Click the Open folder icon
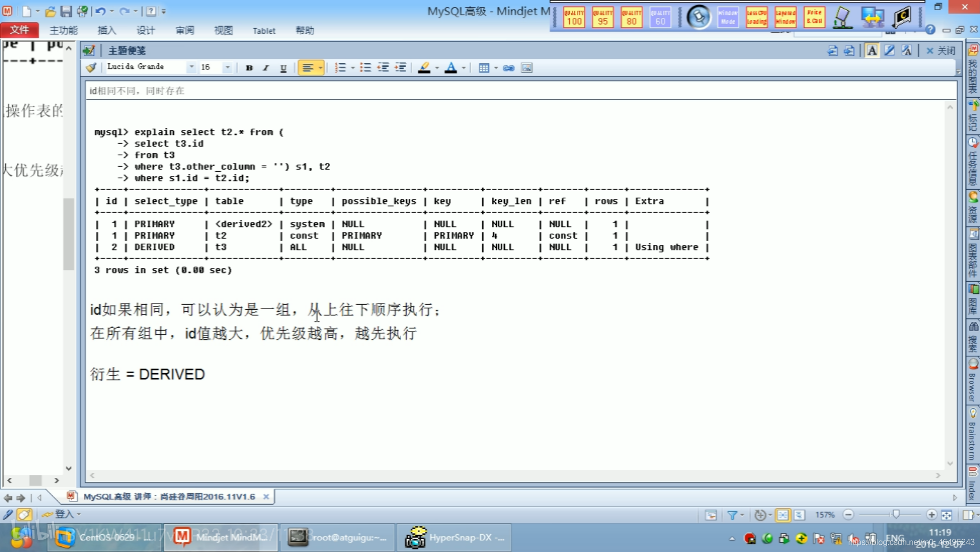The width and height of the screenshot is (980, 552). (50, 11)
